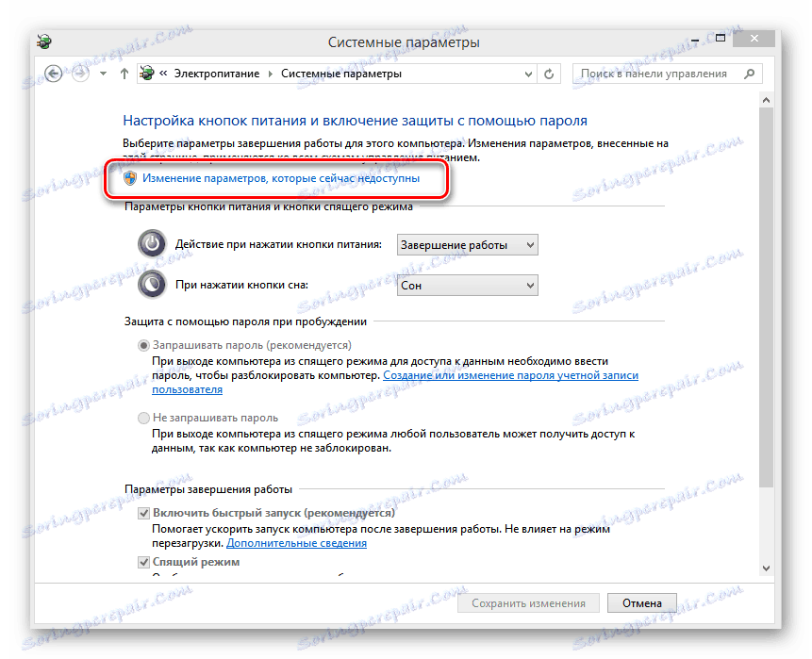Refresh the page with the refresh icon
The height and width of the screenshot is (659, 812).
pos(549,74)
